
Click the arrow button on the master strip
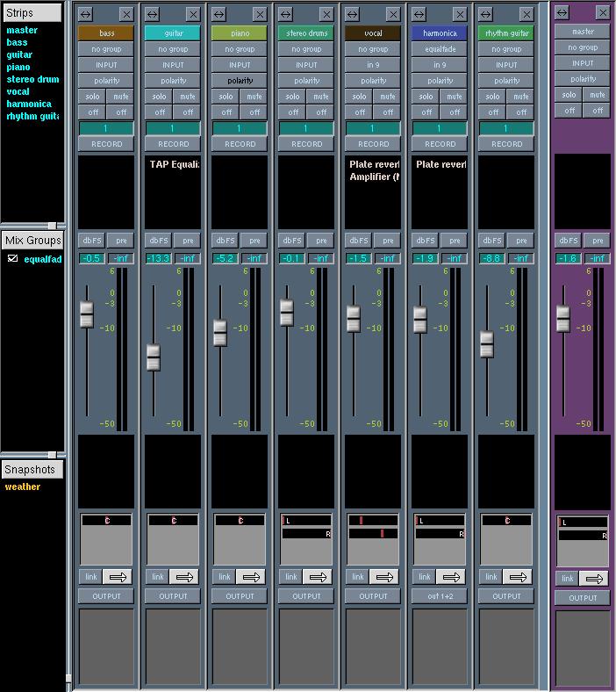tap(594, 579)
